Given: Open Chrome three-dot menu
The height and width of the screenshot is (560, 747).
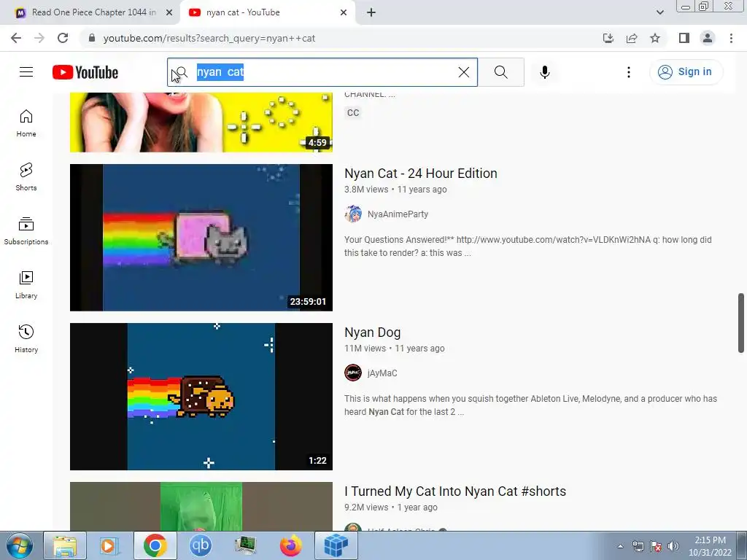Looking at the screenshot, I should pos(731,38).
